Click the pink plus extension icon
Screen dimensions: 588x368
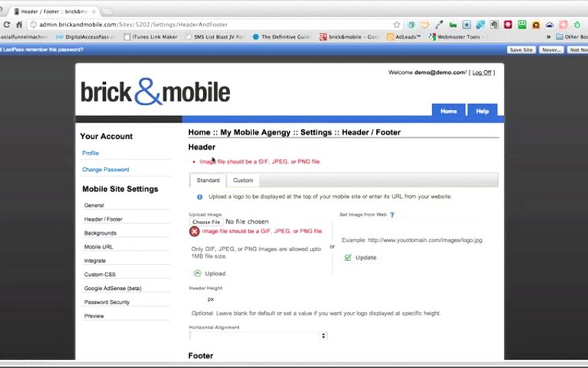(563, 25)
